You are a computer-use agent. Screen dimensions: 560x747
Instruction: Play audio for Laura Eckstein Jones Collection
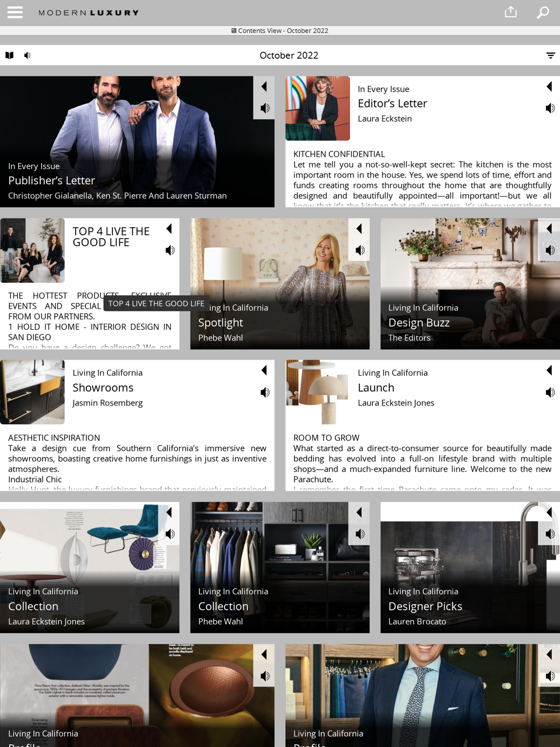(170, 534)
